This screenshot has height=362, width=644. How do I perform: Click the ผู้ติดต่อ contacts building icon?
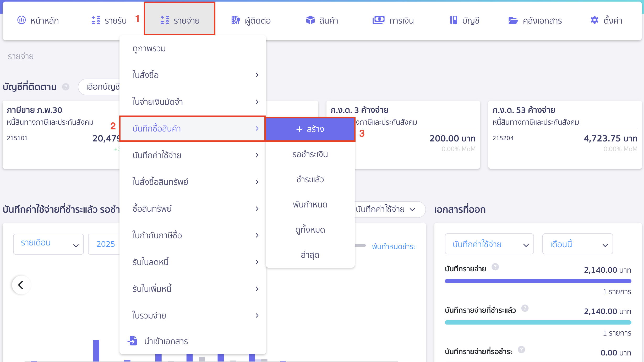[236, 20]
